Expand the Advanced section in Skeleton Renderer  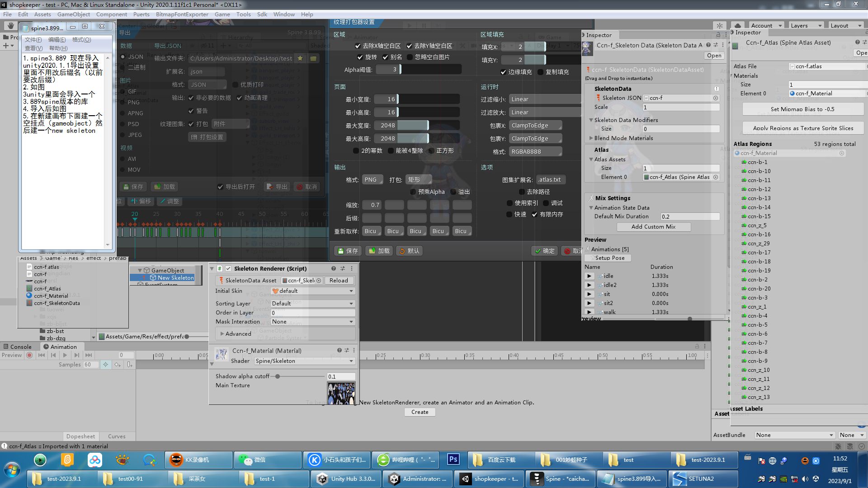click(222, 334)
